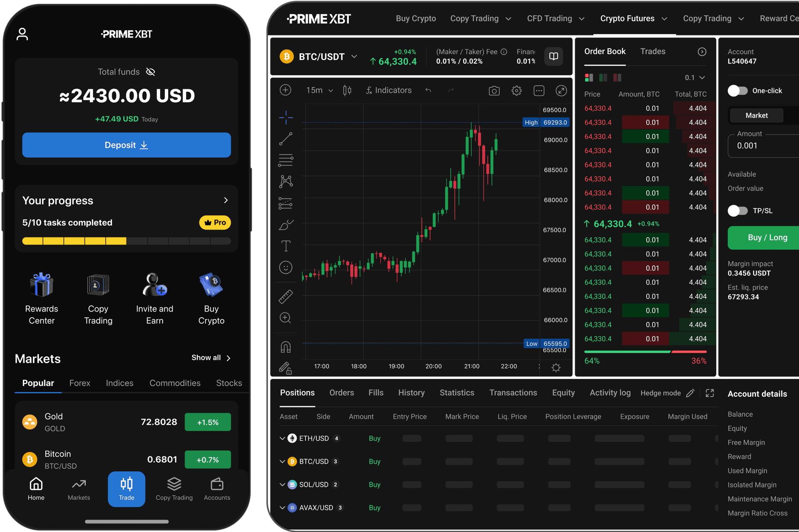Select the trend line drawing tool
This screenshot has width=799, height=532.
(x=286, y=139)
